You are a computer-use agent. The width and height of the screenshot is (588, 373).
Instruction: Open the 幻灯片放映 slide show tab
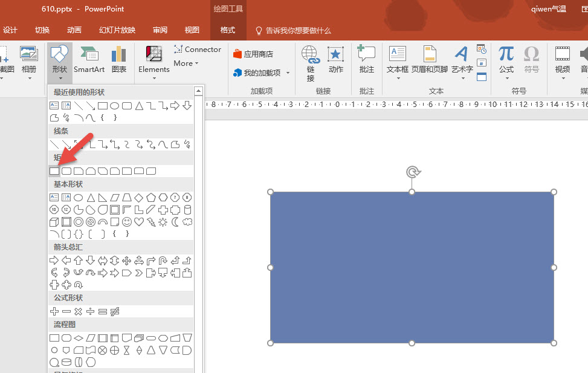[x=117, y=30]
